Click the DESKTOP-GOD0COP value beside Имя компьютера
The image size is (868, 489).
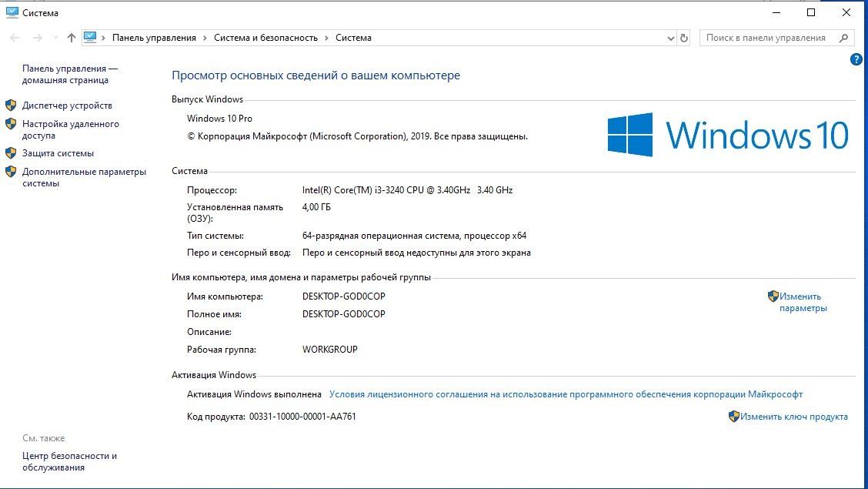344,296
